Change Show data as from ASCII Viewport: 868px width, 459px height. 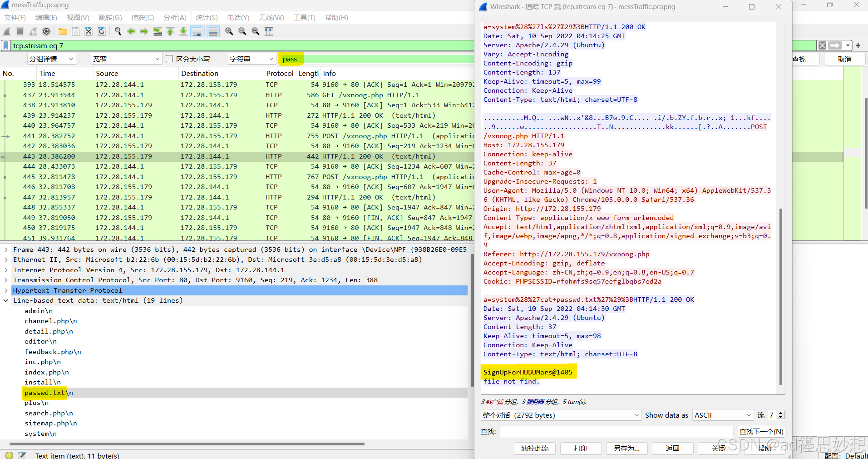tap(722, 415)
